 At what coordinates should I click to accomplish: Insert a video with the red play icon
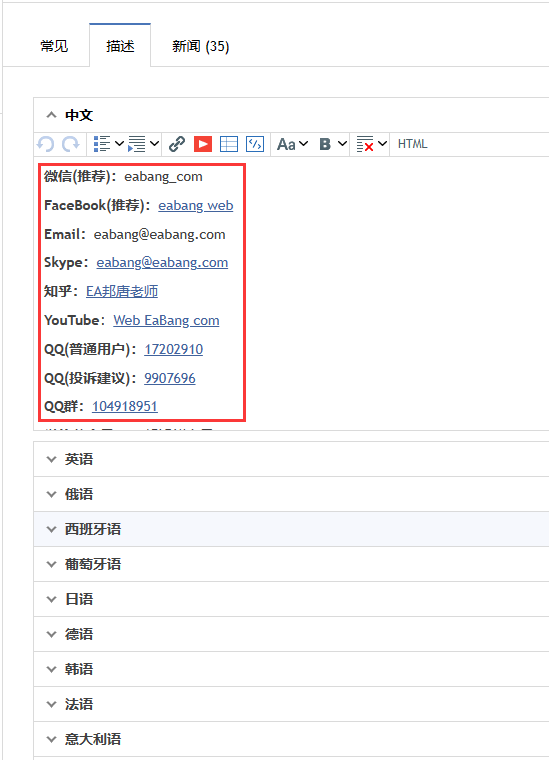[203, 144]
